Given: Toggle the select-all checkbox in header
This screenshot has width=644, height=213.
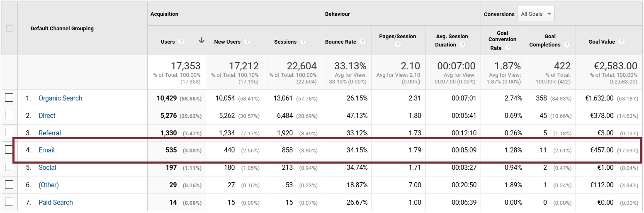Looking at the screenshot, I should (9, 29).
